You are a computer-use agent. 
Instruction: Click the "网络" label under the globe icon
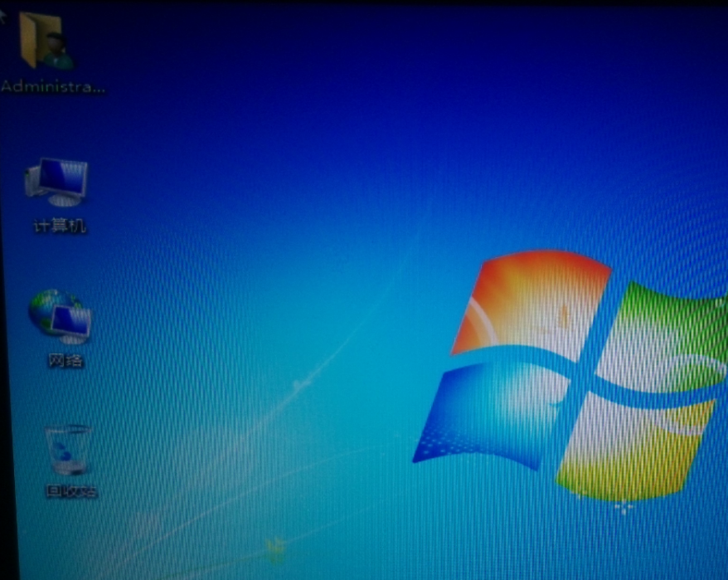tap(66, 360)
